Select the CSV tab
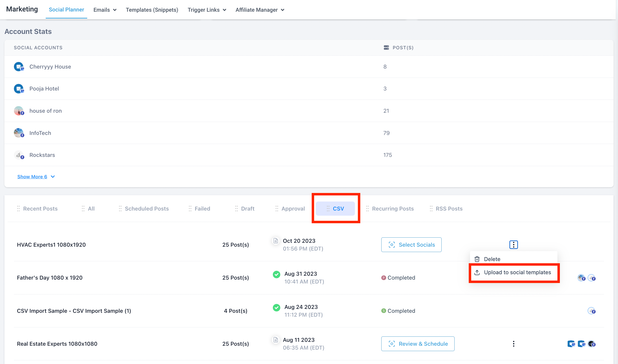Screen dimensions: 618x364 point(335,209)
